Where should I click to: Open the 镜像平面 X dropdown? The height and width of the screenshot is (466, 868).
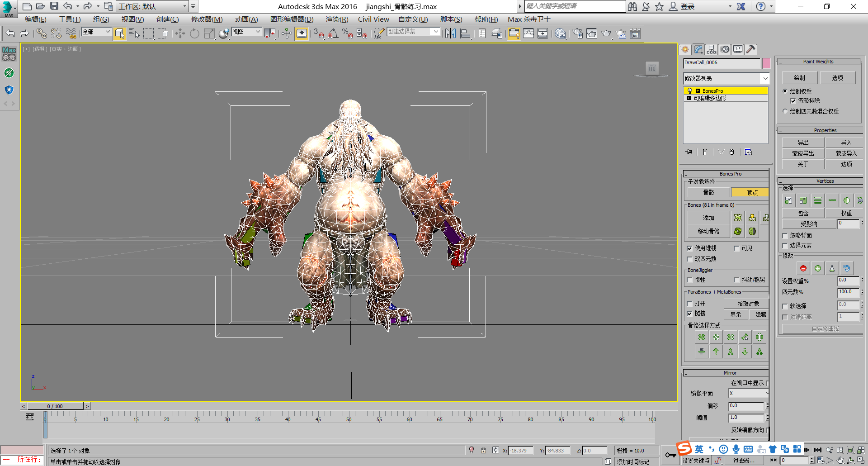coord(748,393)
